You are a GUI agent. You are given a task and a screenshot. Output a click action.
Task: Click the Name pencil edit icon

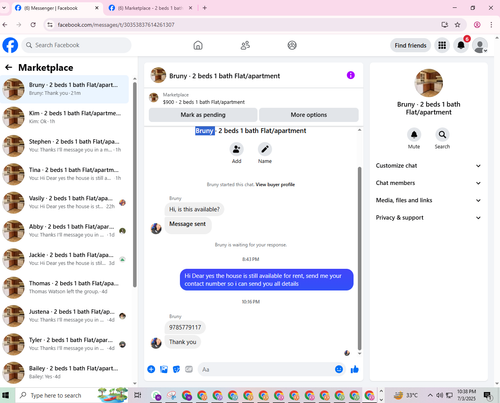pos(265,149)
